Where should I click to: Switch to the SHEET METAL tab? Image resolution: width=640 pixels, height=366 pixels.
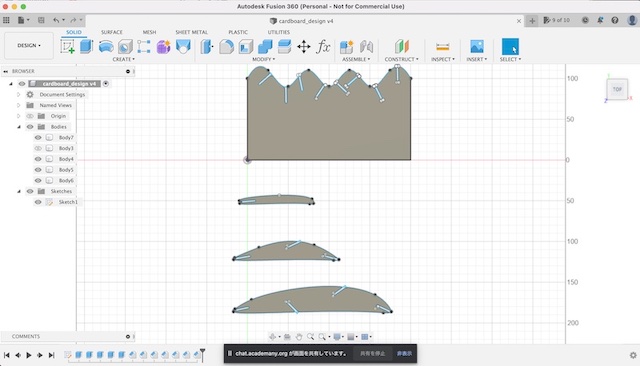click(x=191, y=32)
